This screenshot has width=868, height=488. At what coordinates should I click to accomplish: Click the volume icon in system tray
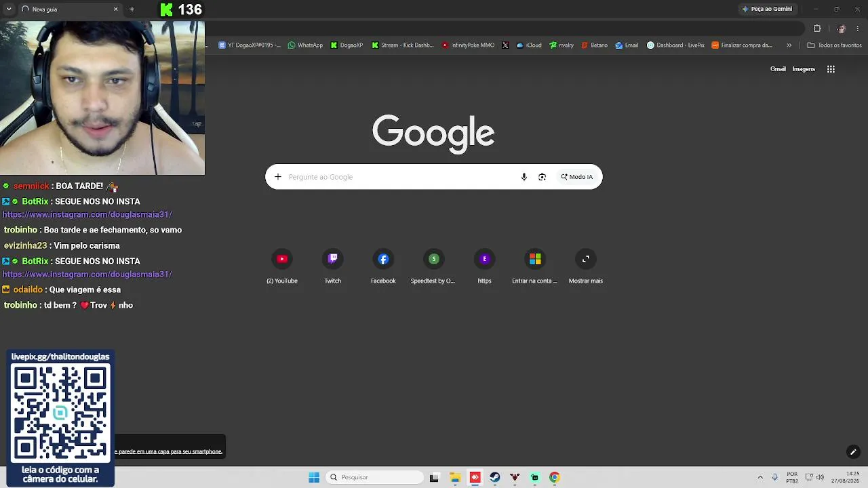820,477
